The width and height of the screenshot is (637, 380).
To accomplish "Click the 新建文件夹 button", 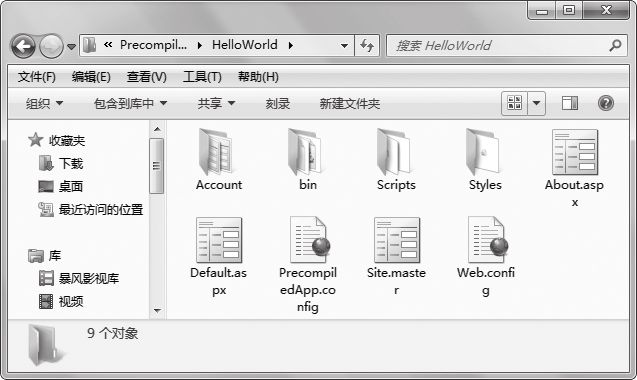I will 349,104.
